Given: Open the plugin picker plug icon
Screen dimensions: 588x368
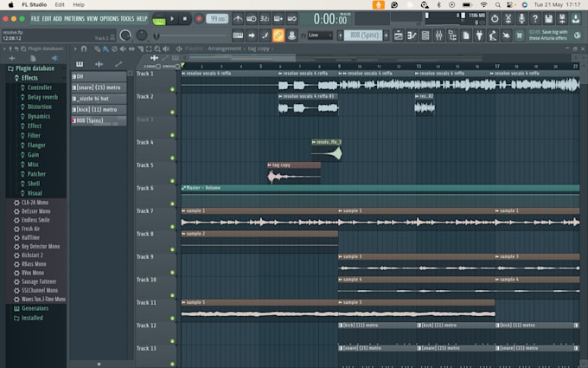Looking at the screenshot, I should pyautogui.click(x=479, y=36).
